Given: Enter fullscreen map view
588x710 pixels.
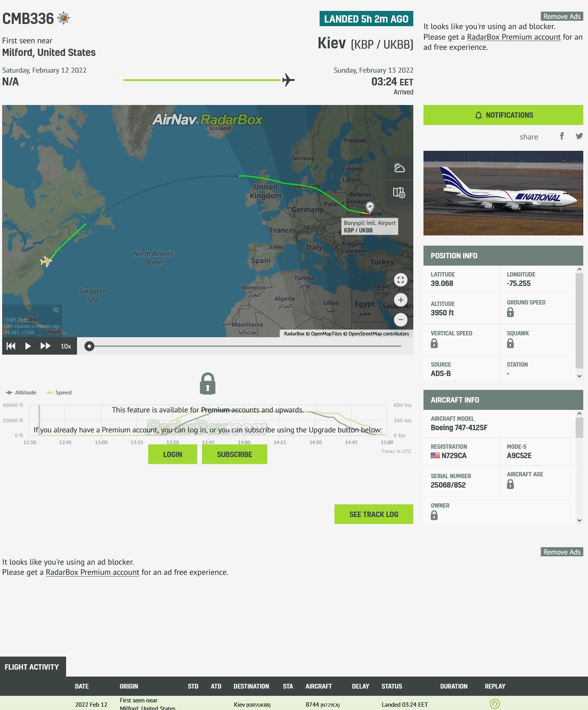Looking at the screenshot, I should [x=401, y=280].
